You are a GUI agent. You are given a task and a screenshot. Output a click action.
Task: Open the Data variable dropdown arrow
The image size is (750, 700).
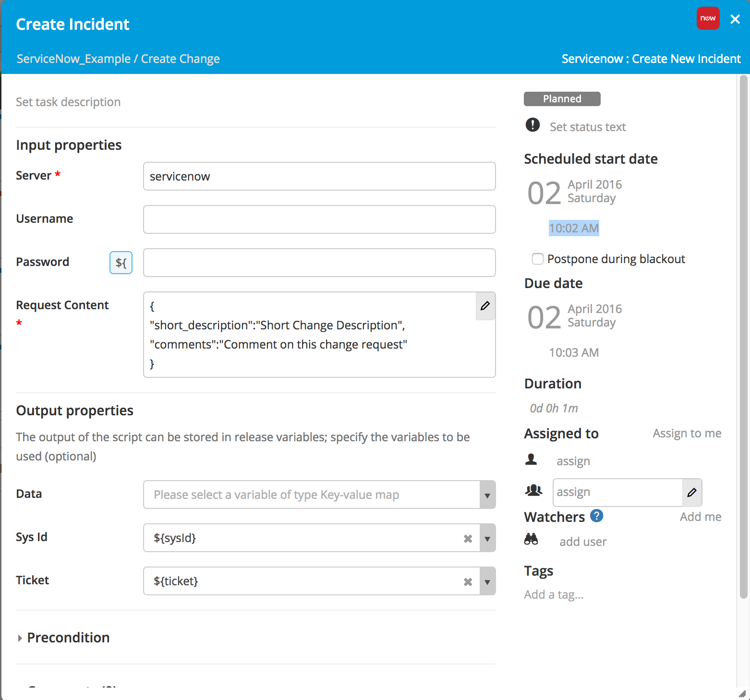[x=487, y=495]
